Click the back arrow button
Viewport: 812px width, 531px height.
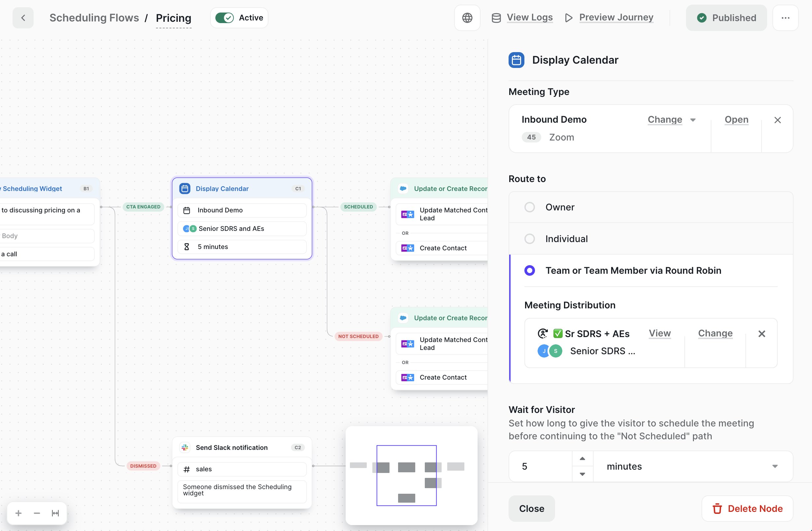tap(23, 18)
